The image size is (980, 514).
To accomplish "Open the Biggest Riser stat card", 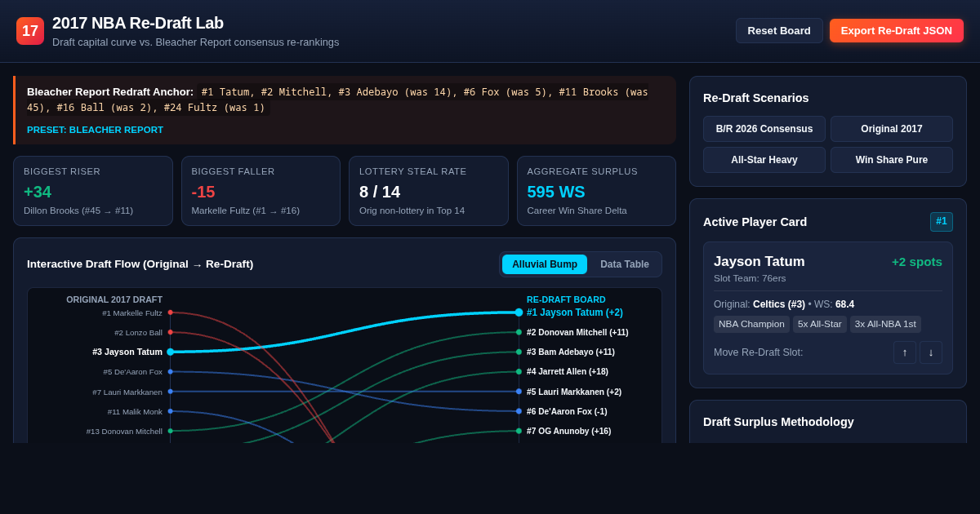I will [x=93, y=191].
